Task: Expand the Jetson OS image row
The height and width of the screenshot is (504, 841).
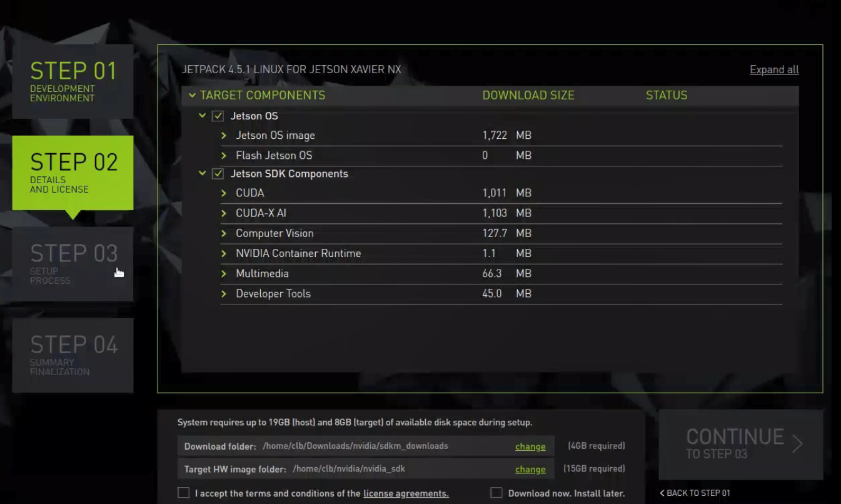Action: [224, 135]
